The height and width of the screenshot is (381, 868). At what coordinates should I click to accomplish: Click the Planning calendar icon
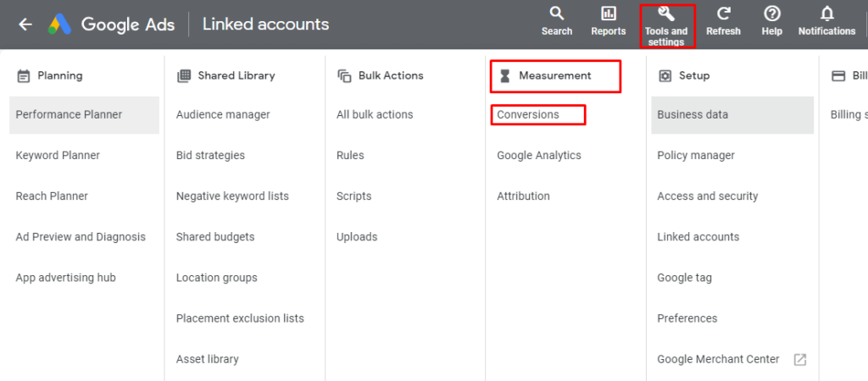[23, 75]
